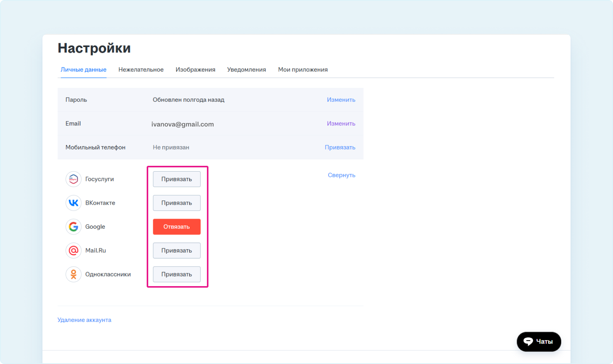This screenshot has height=364, width=613.
Task: Click the ВКонтакте logo icon
Action: (x=73, y=203)
